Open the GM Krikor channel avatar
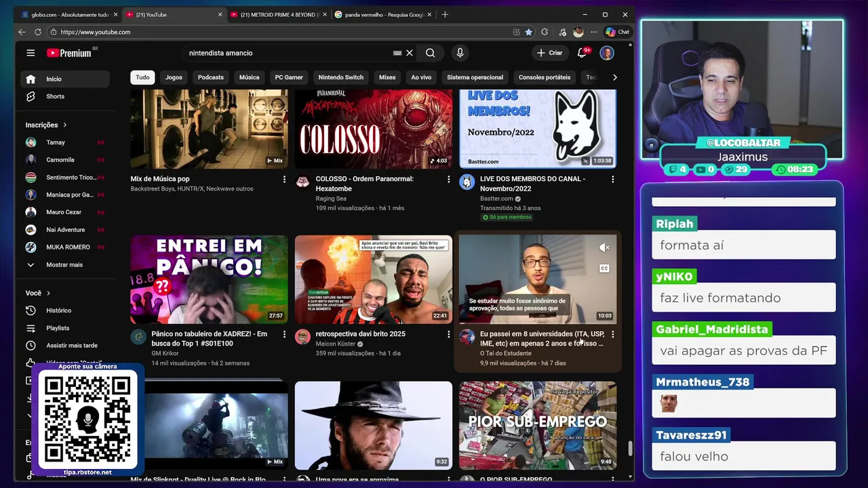The height and width of the screenshot is (488, 868). [138, 337]
